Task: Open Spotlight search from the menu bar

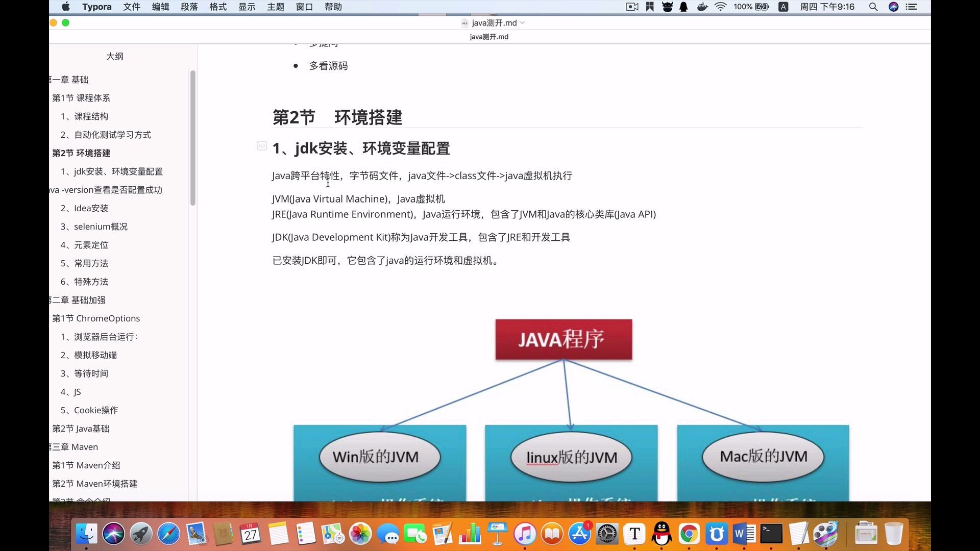Action: (873, 7)
